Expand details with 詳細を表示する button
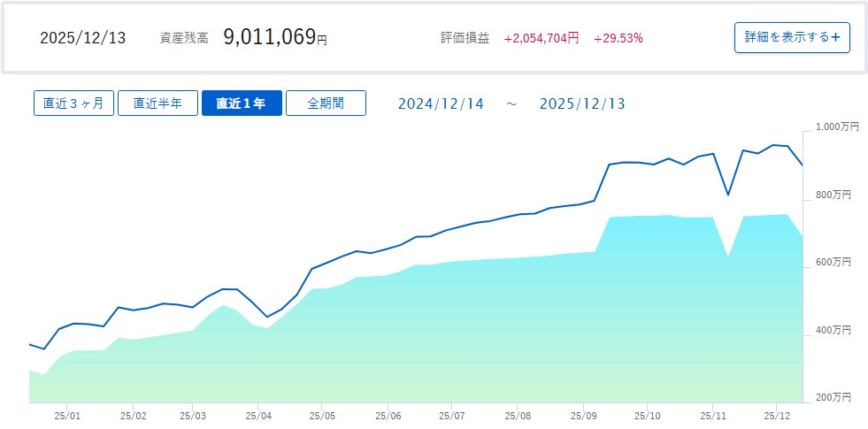 pos(792,37)
